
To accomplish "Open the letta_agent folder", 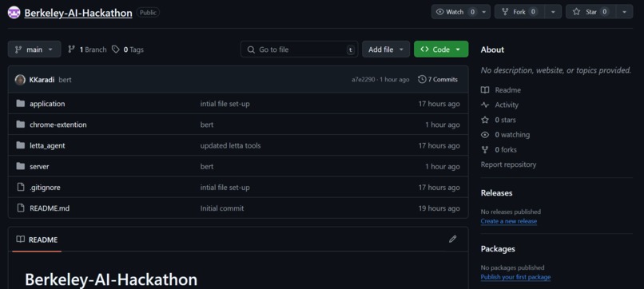I will [x=47, y=146].
